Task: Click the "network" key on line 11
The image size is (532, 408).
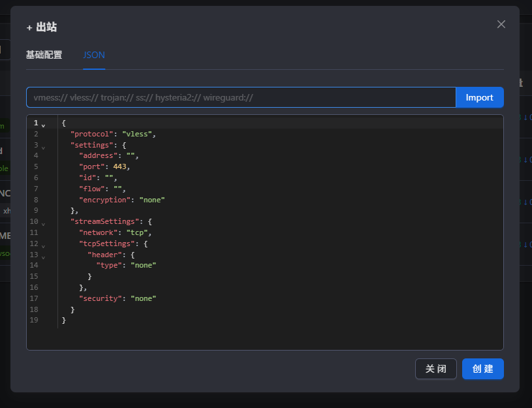Action: 98,232
